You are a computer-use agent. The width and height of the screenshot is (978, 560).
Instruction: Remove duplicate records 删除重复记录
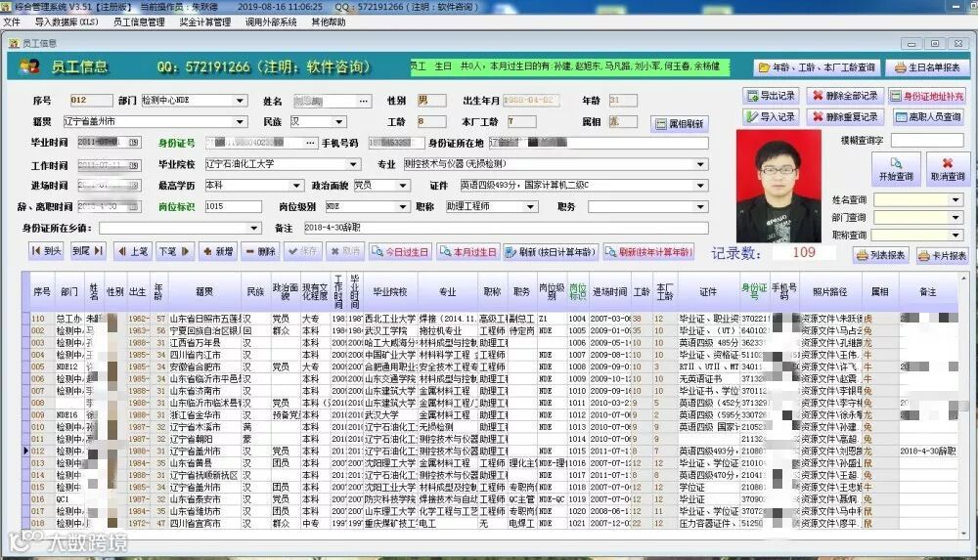(x=845, y=116)
